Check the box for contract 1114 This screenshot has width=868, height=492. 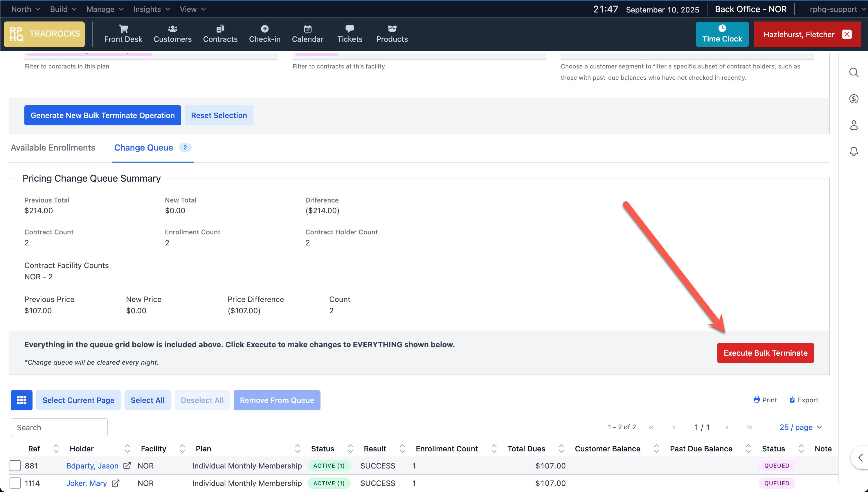click(15, 483)
